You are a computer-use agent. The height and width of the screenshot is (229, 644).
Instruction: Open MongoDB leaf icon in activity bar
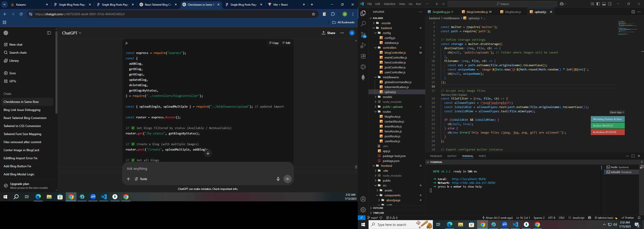point(363,78)
